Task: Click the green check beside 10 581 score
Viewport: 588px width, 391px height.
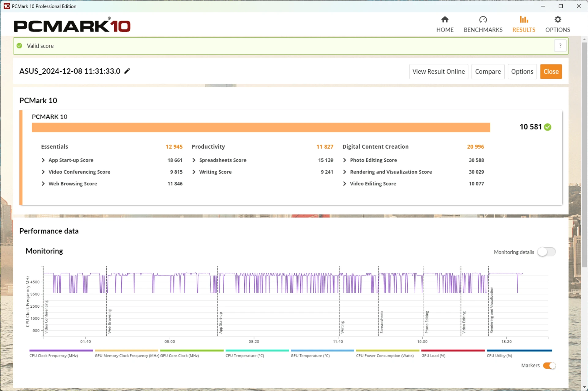Action: click(x=548, y=127)
